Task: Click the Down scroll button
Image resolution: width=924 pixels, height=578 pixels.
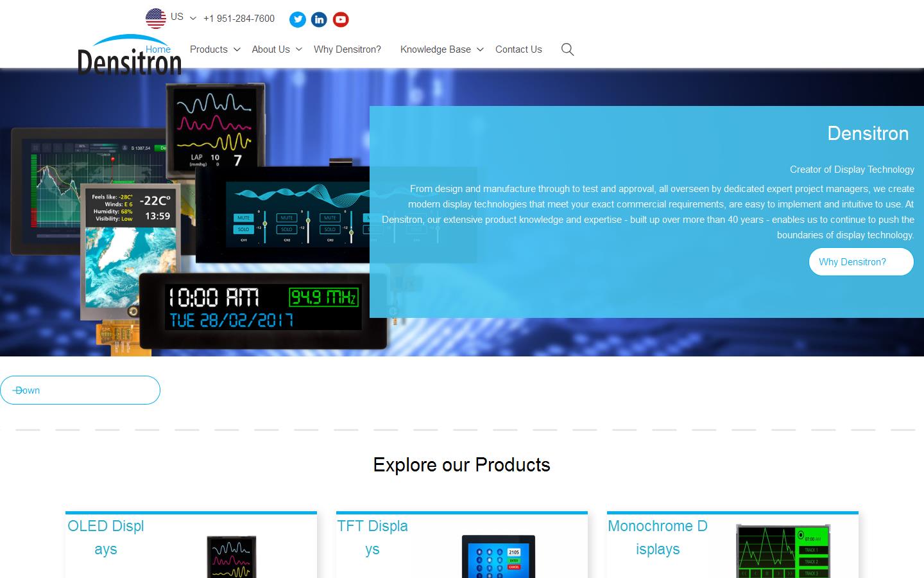Action: click(x=80, y=390)
